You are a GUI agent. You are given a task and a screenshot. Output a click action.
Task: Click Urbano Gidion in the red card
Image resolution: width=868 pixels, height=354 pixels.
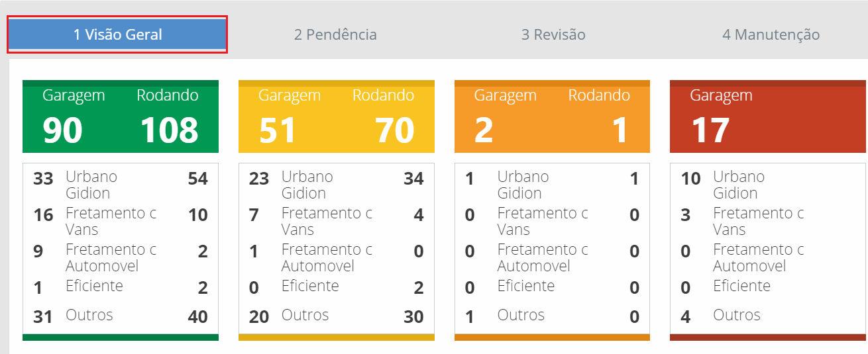click(x=739, y=185)
